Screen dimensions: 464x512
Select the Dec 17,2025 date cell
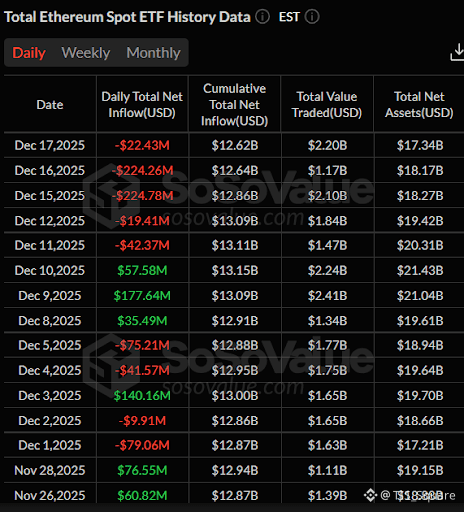point(50,145)
